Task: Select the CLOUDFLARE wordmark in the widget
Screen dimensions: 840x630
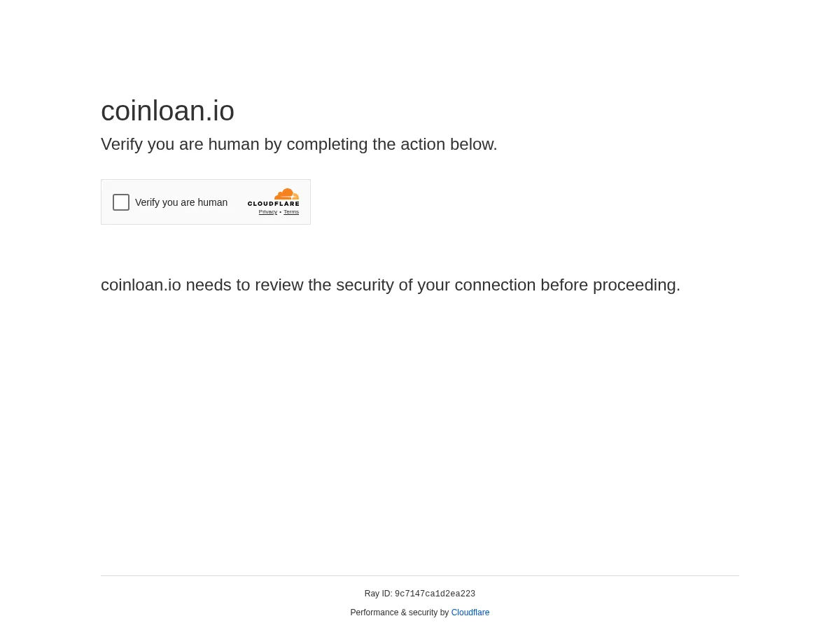Action: (274, 204)
